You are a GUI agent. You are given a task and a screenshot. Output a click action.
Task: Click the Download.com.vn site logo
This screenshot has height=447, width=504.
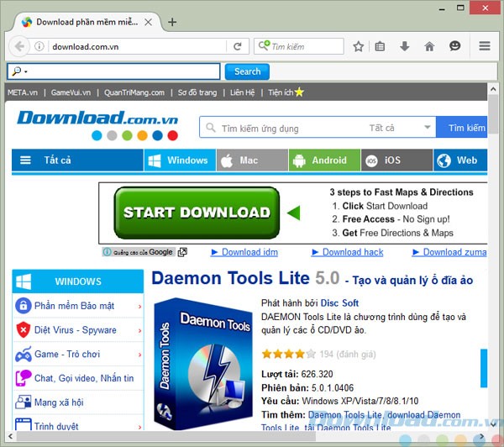97,125
